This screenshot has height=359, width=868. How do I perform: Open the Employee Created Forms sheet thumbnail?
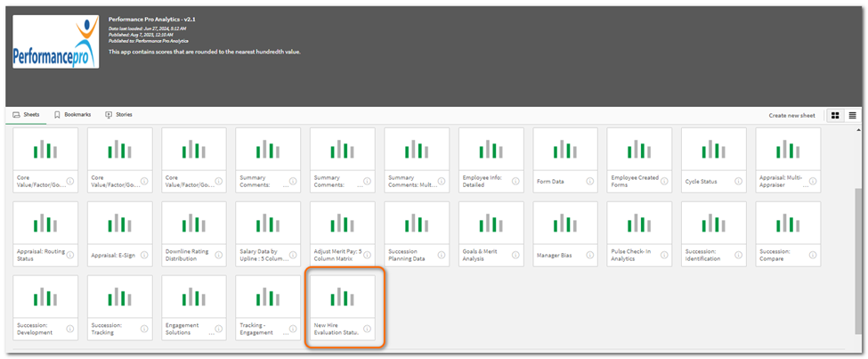pos(639,150)
